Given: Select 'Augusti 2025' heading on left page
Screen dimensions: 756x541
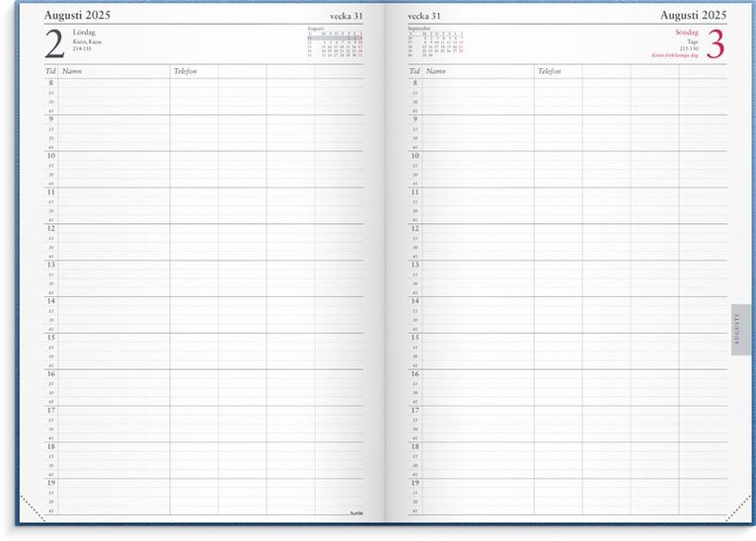Looking at the screenshot, I should 77,15.
